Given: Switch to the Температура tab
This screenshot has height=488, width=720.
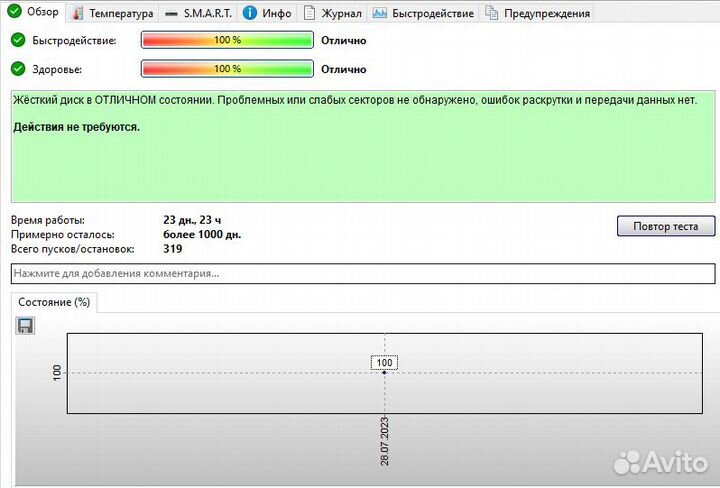Looking at the screenshot, I should click(112, 13).
